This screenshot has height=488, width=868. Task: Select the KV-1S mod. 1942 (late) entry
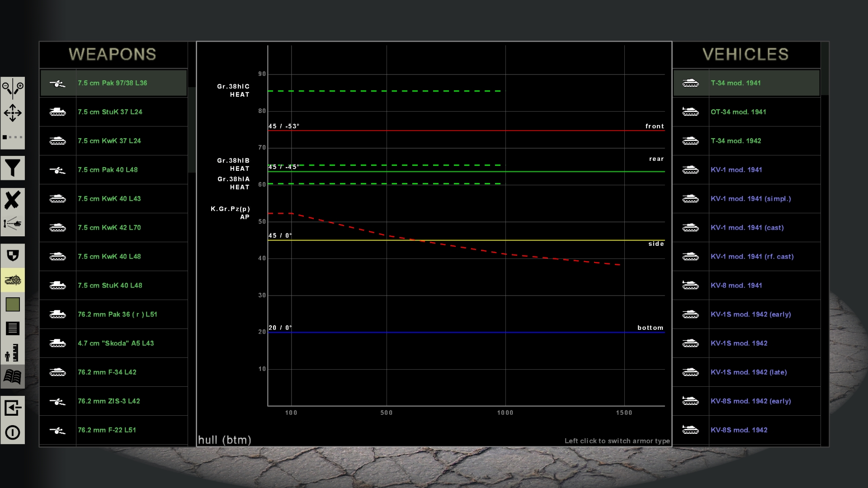point(746,372)
